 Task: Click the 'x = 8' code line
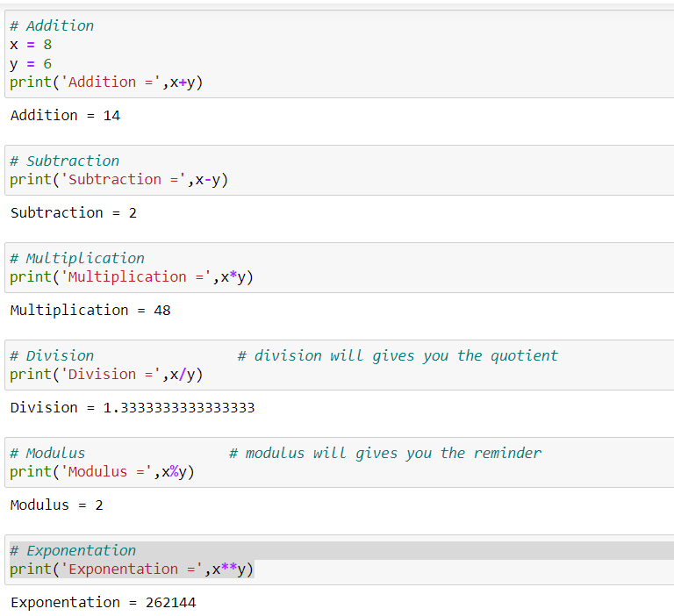click(31, 45)
